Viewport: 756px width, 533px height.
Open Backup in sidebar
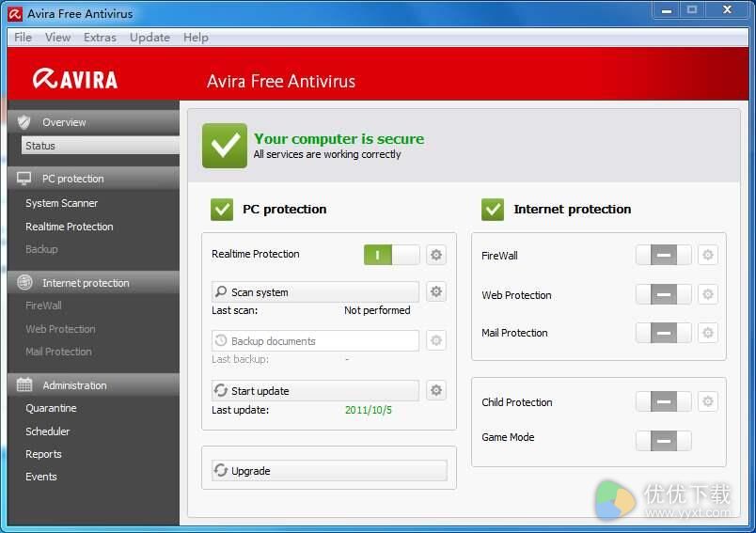click(x=41, y=249)
